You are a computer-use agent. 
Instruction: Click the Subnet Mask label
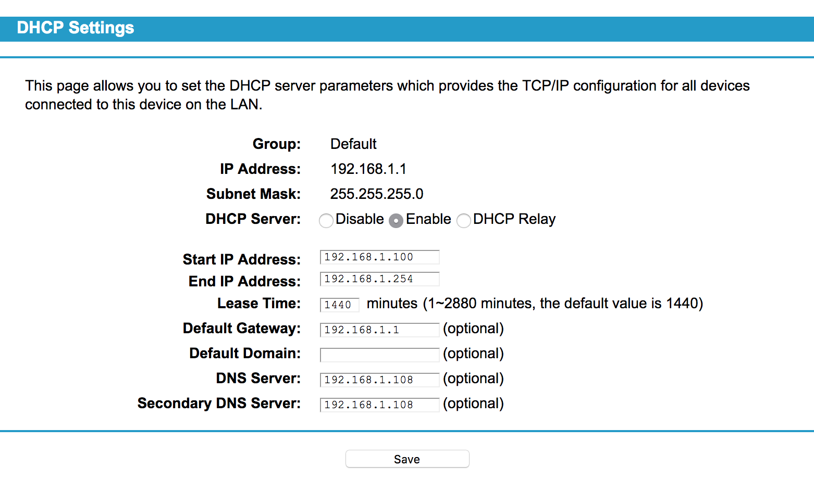click(253, 194)
